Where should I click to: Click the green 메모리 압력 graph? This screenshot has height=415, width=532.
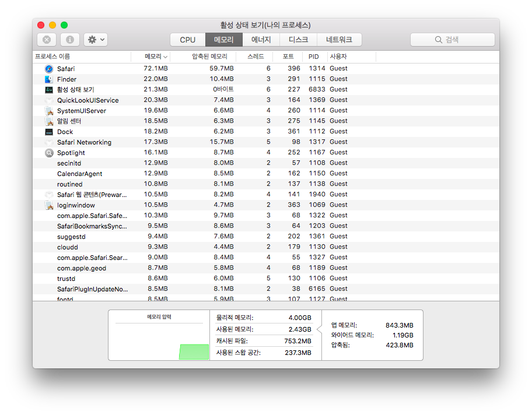194,351
